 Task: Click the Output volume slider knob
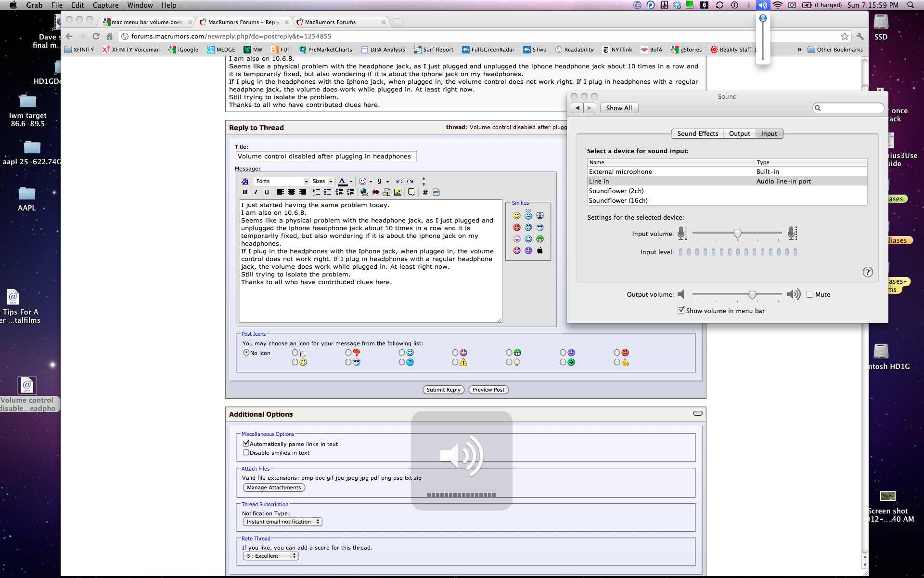pyautogui.click(x=752, y=294)
